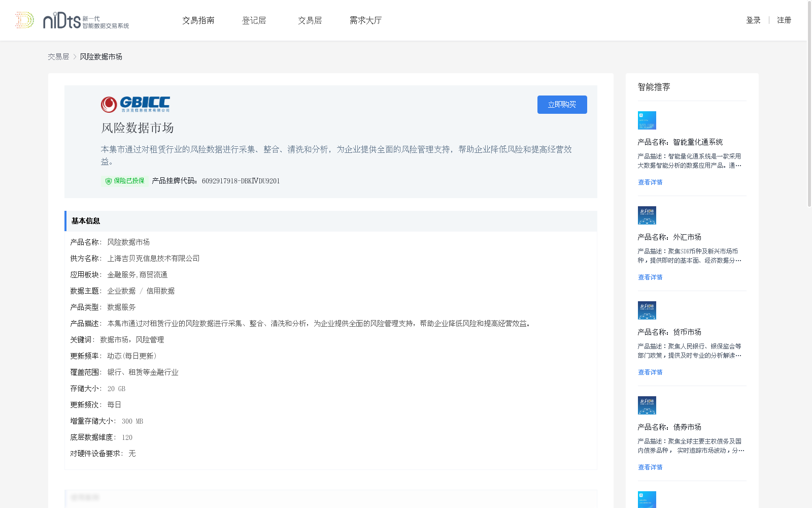Select incremental storage value 300 MB
812x508 pixels.
[x=132, y=421]
